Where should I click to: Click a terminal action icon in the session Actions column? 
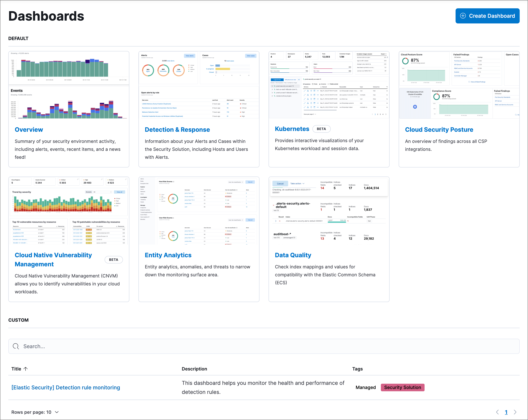[315, 91]
